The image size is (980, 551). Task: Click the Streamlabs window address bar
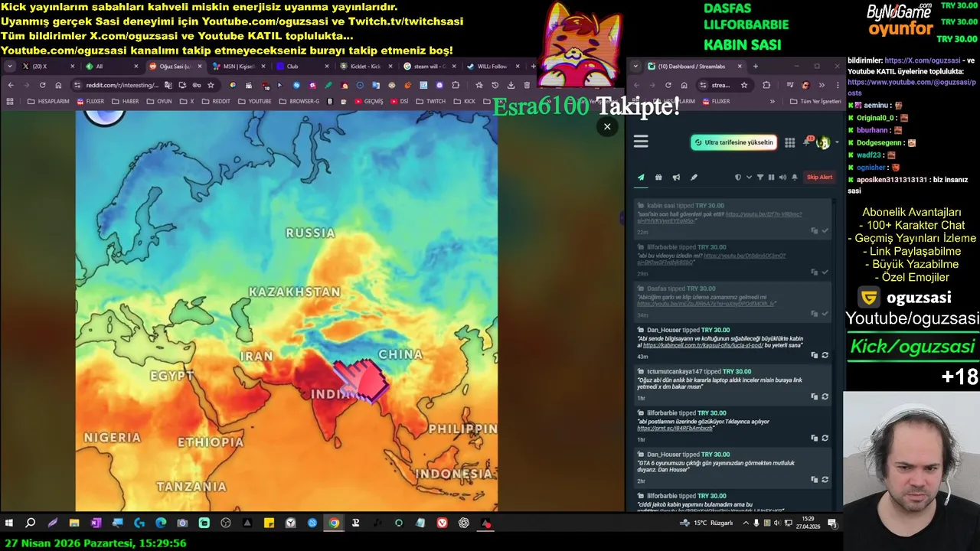(724, 85)
